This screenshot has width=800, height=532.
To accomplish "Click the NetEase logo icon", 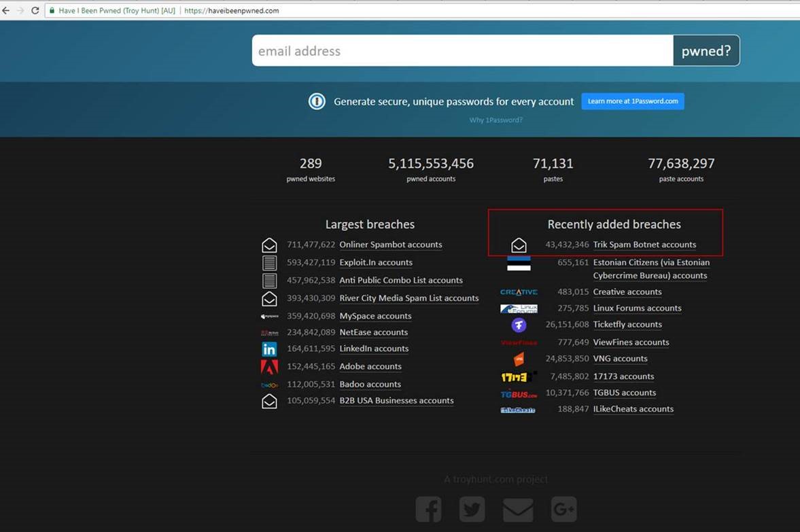I will (269, 332).
